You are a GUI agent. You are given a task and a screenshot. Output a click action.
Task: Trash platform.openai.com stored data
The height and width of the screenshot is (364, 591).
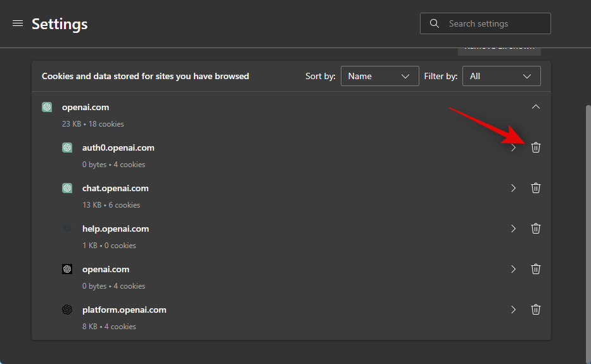(x=535, y=310)
